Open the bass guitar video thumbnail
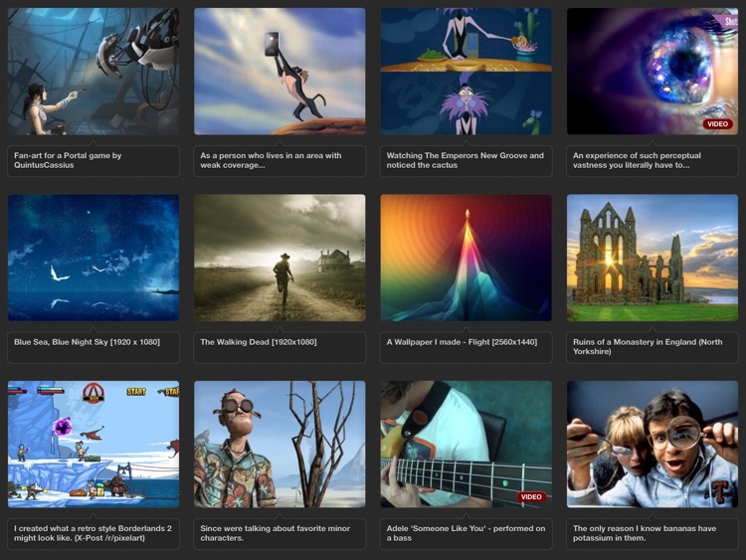The width and height of the screenshot is (746, 560). click(x=466, y=444)
